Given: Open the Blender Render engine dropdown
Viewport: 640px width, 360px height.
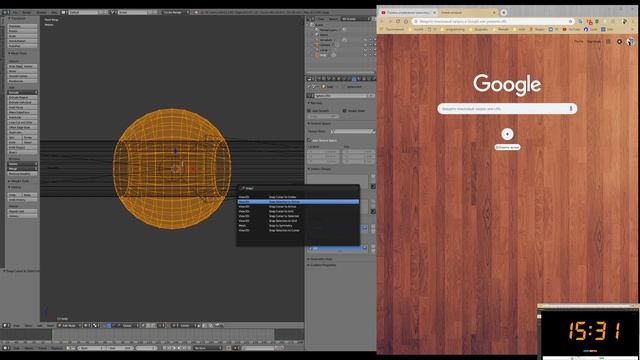Looking at the screenshot, I should (x=176, y=12).
